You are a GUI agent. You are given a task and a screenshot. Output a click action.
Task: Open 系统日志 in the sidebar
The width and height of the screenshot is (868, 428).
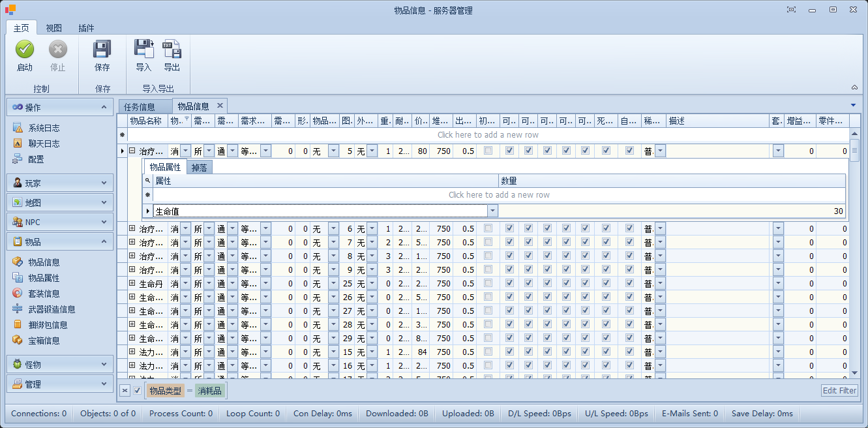point(44,128)
